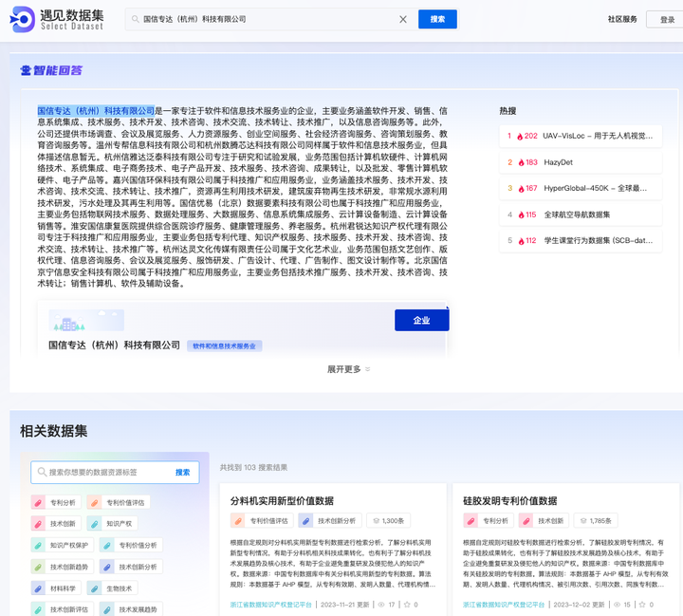Image resolution: width=683 pixels, height=616 pixels.
Task: Select the 知识产权 tag in the sidebar filter
Action: pos(112,523)
